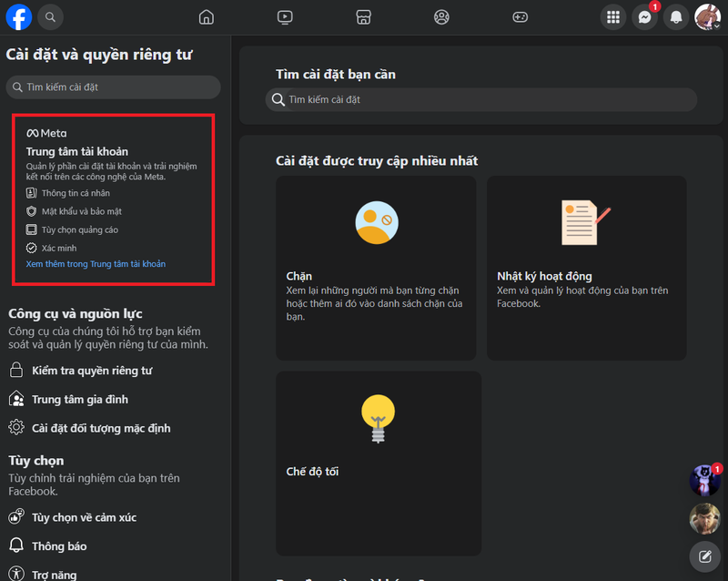Open the Groups icon
Screen dimensions: 728x581
point(441,17)
